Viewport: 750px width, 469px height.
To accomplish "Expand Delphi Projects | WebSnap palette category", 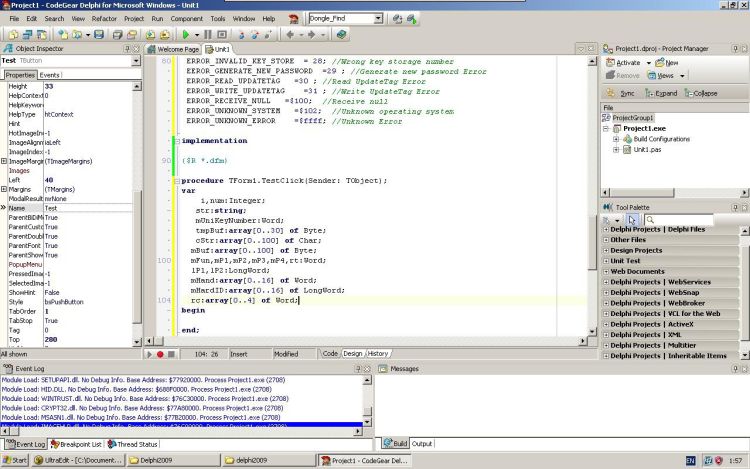I will [606, 293].
